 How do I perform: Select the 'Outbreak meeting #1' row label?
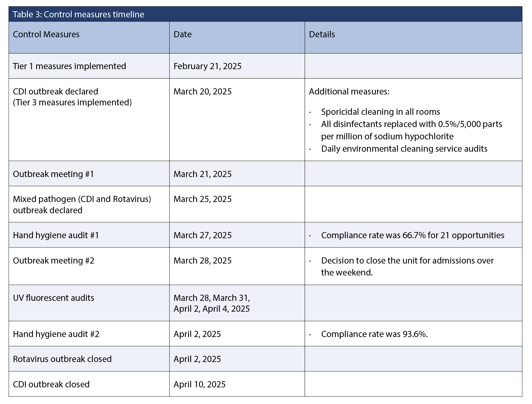coord(54,174)
